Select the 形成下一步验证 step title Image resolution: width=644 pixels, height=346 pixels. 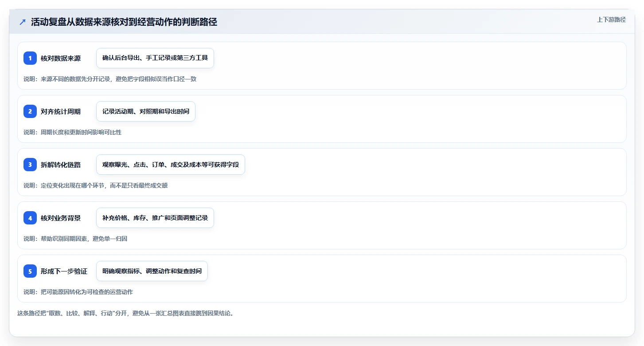[x=64, y=271]
